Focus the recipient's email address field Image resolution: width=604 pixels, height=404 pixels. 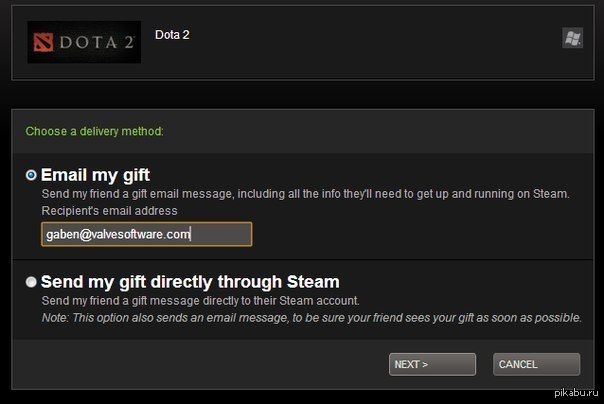147,234
